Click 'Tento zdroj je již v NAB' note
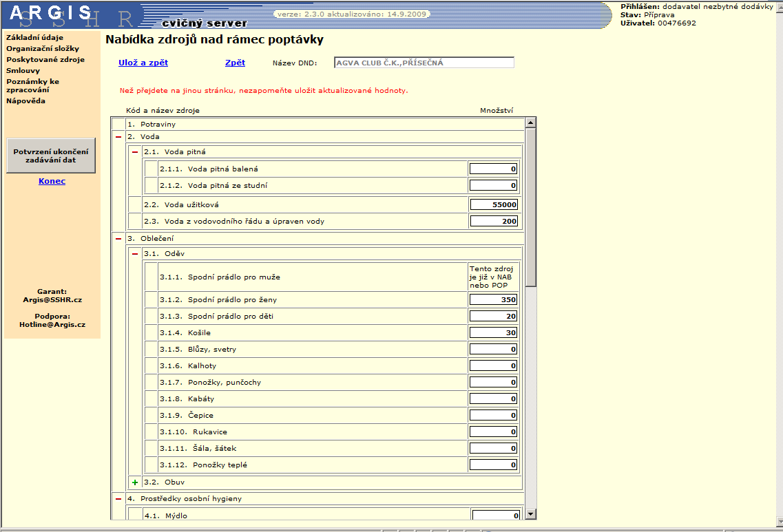 click(492, 277)
